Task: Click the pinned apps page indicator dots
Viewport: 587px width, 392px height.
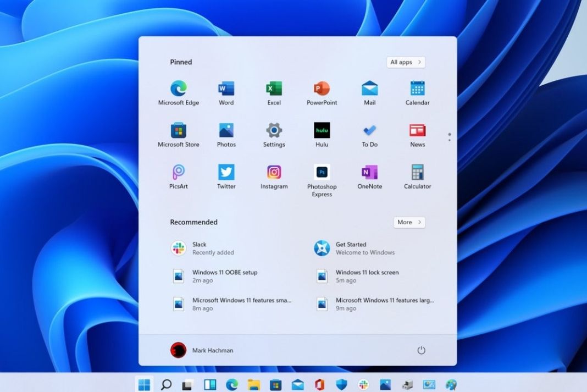Action: pos(449,137)
